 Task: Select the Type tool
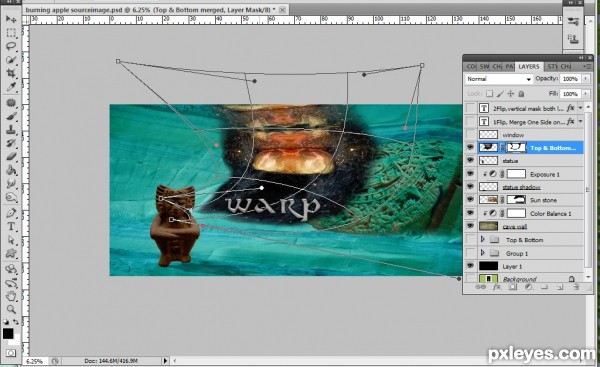point(11,226)
